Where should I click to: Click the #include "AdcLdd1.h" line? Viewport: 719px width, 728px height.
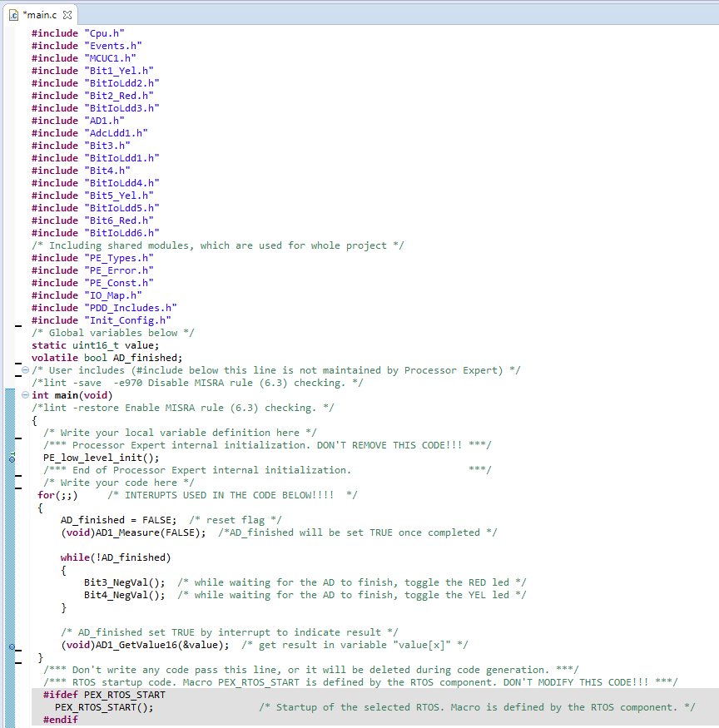coord(90,133)
